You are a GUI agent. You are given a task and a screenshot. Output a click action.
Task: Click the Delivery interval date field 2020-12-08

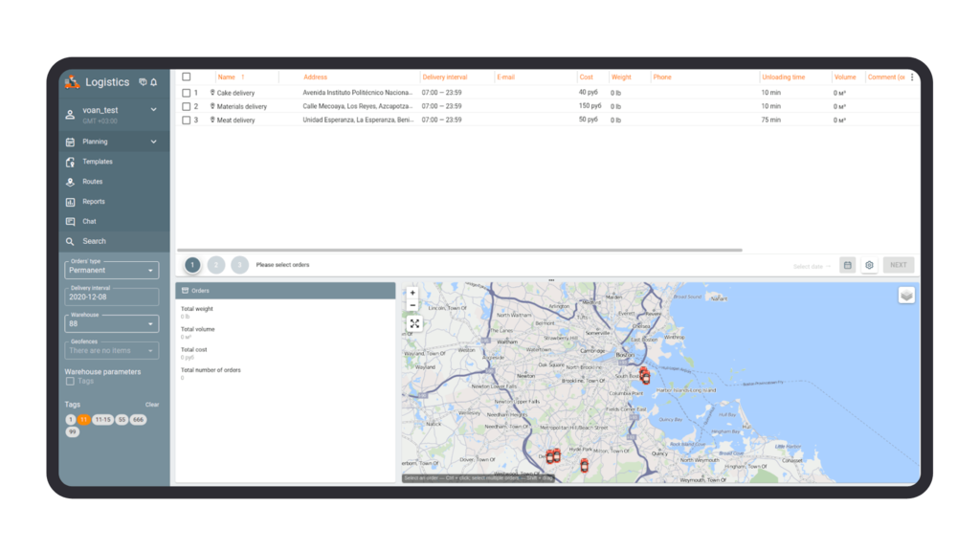[111, 298]
